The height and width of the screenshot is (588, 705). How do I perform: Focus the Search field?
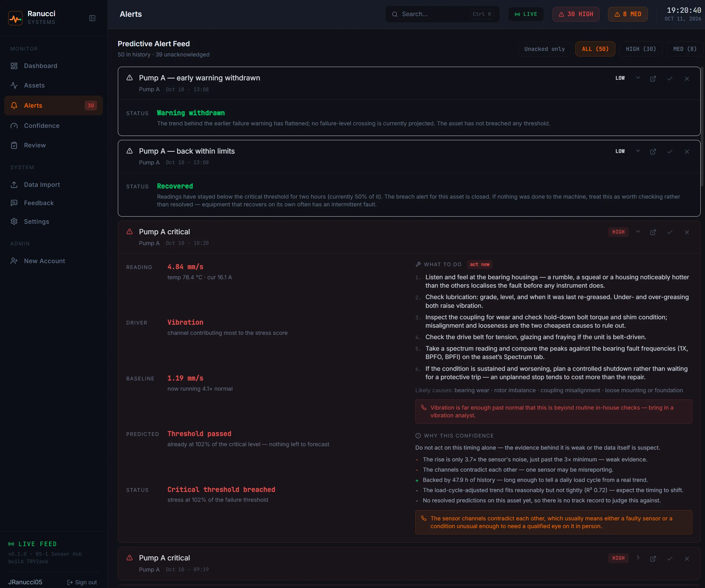click(x=443, y=14)
